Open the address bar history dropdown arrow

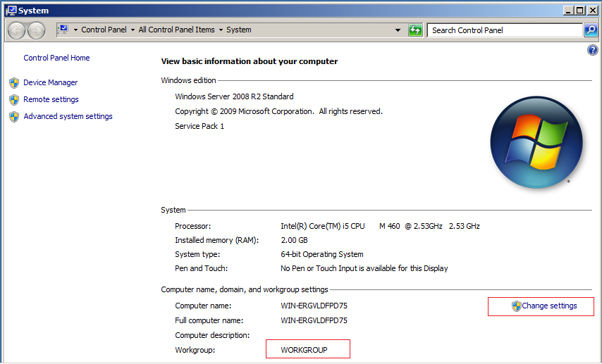[398, 30]
